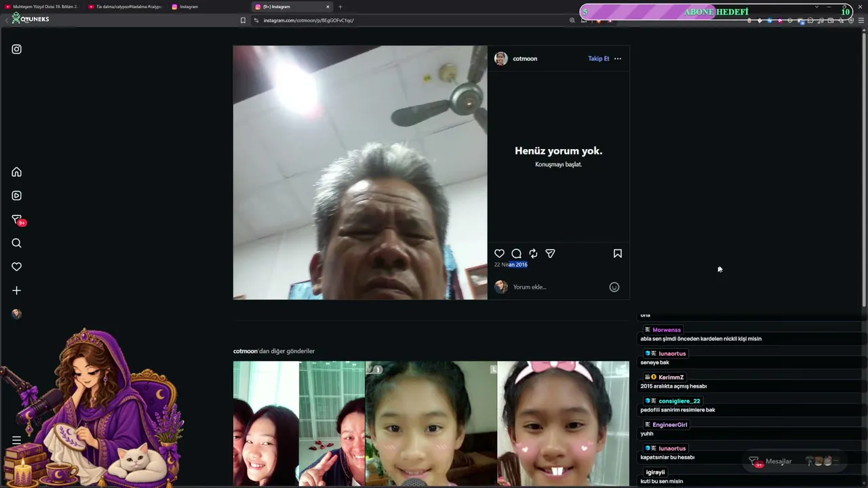Click 'Konuşmayı başlat.' text
868x488 pixels.
pyautogui.click(x=559, y=165)
